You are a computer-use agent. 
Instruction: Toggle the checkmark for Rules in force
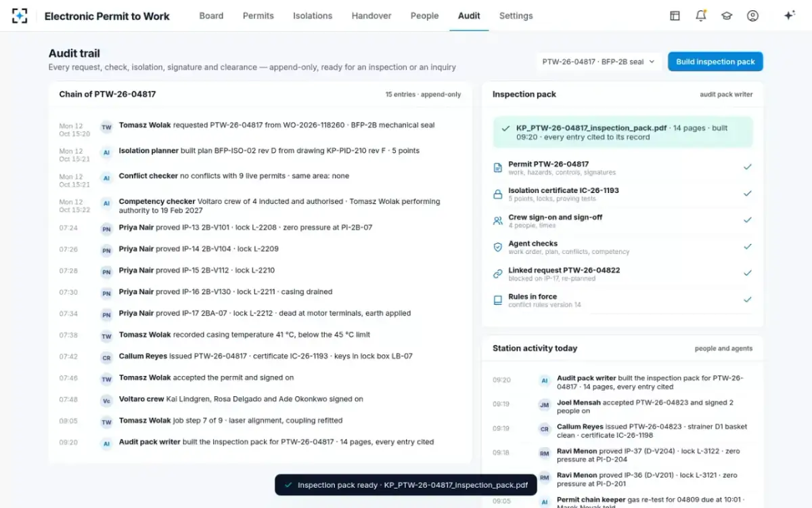coord(747,299)
